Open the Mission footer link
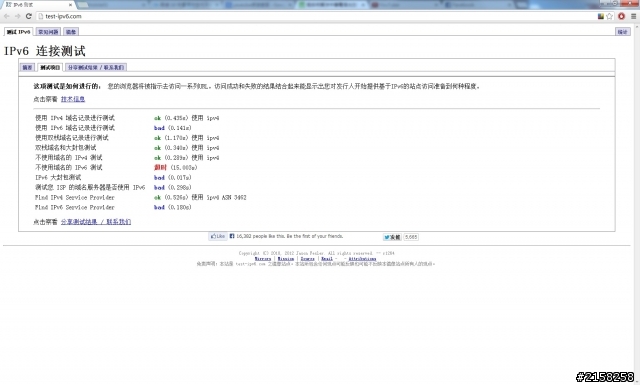Screen dimensions: 640x385 (286, 259)
